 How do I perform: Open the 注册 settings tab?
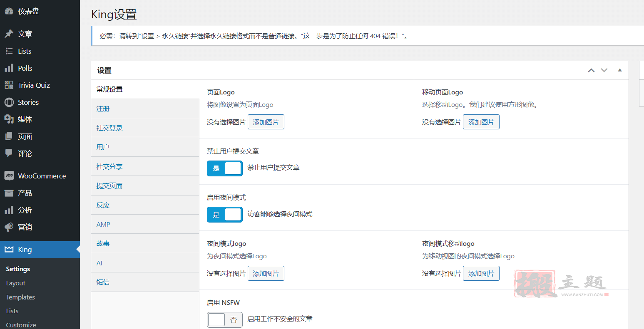click(x=145, y=109)
